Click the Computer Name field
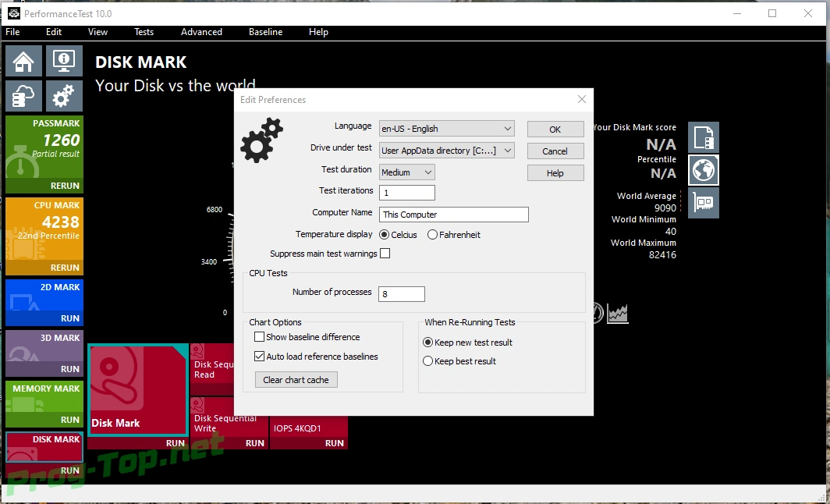This screenshot has height=504, width=830. (x=454, y=215)
